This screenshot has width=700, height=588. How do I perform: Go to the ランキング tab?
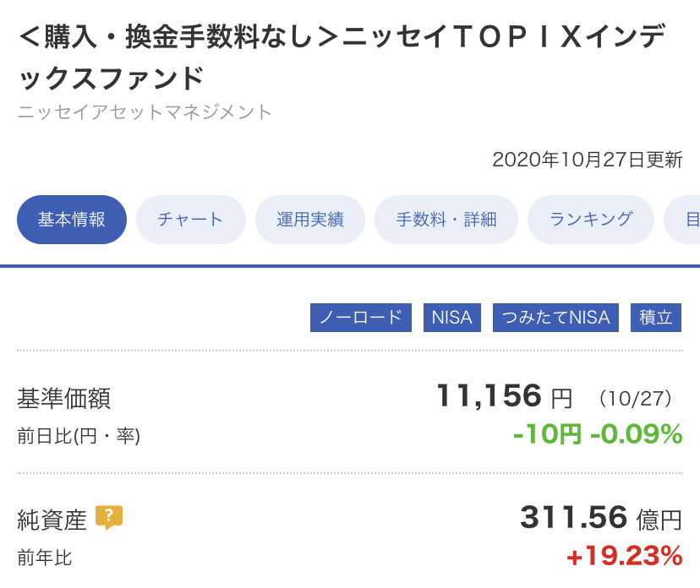(x=591, y=220)
